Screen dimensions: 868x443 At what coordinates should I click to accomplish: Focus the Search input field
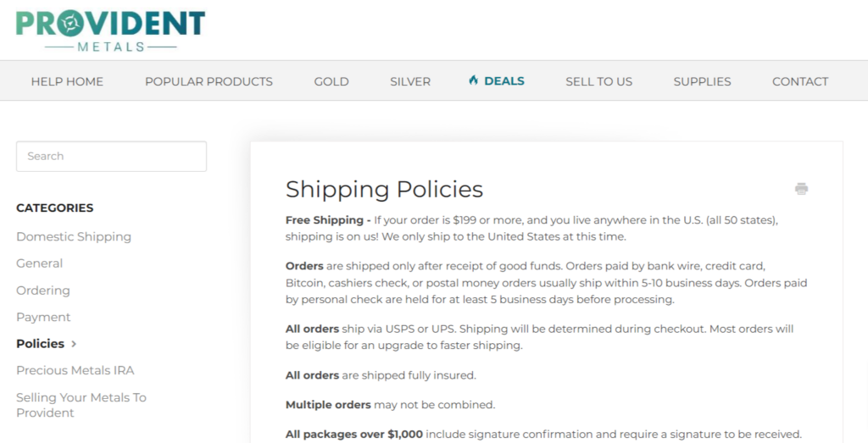point(111,156)
